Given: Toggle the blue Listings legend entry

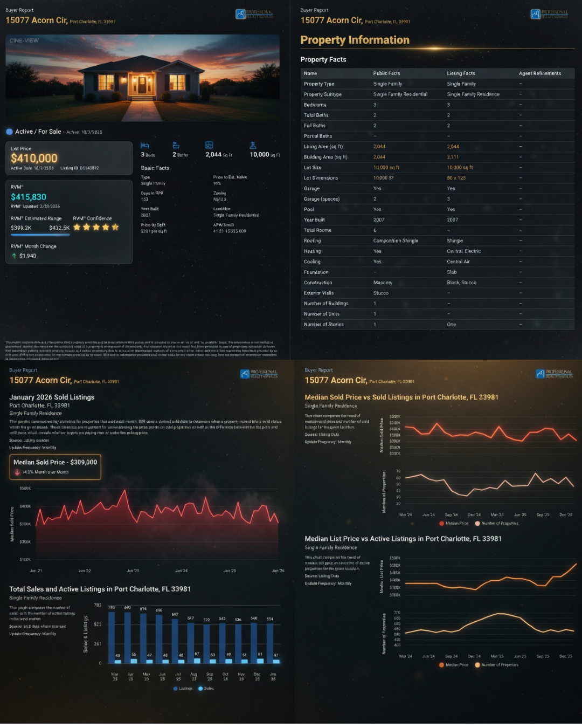Looking at the screenshot, I should (x=175, y=689).
